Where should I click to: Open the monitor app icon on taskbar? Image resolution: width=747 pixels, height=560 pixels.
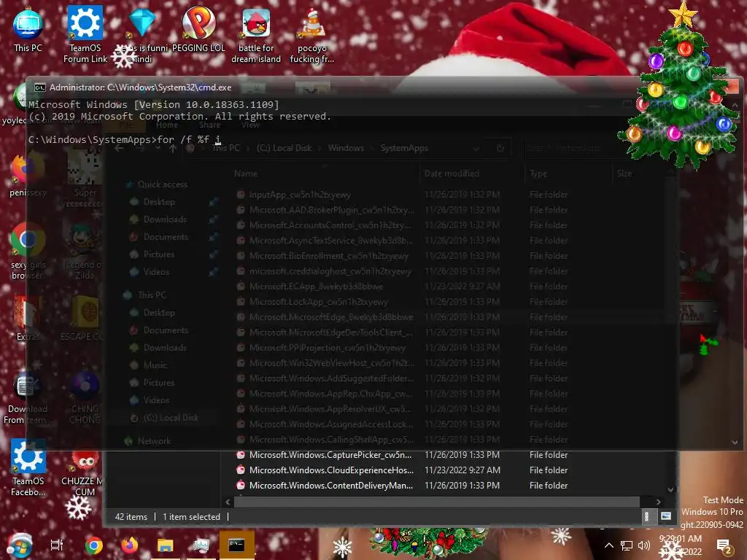pos(201,545)
